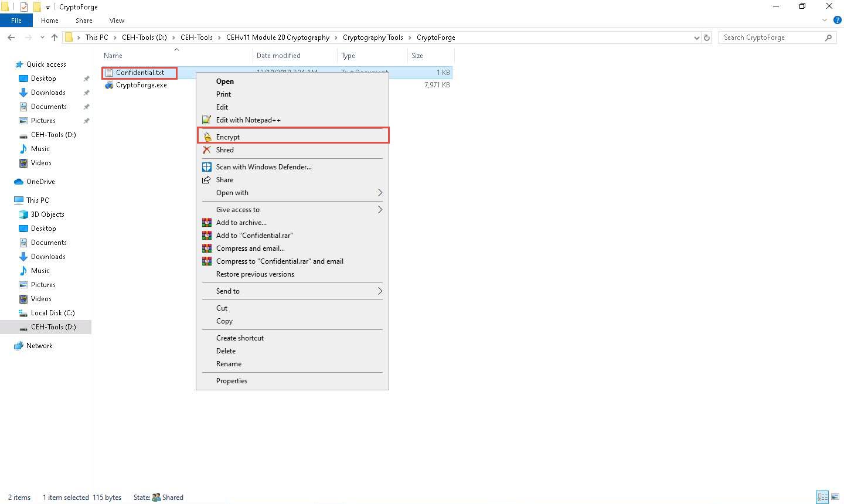844x504 pixels.
Task: Select Shred from the context menu
Action: pos(224,150)
